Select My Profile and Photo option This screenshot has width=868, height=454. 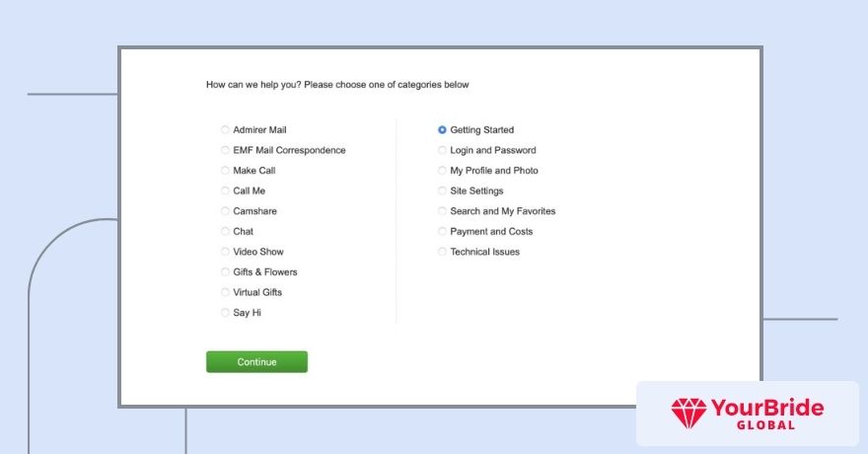click(442, 171)
